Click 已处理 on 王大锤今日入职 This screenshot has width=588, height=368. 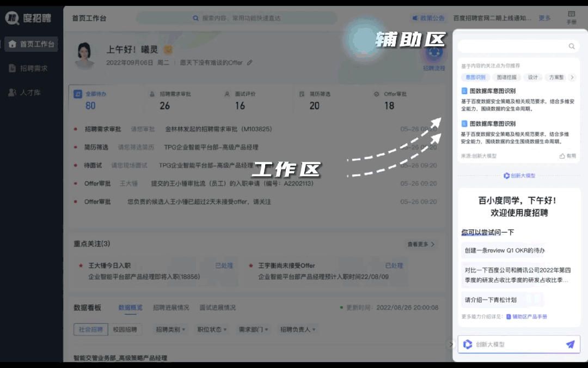(x=224, y=266)
